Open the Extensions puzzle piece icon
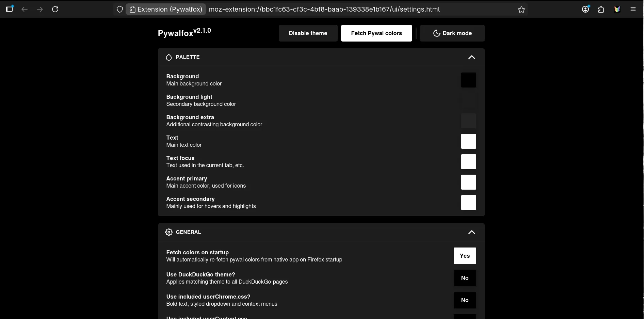The height and width of the screenshot is (319, 644). tap(601, 9)
